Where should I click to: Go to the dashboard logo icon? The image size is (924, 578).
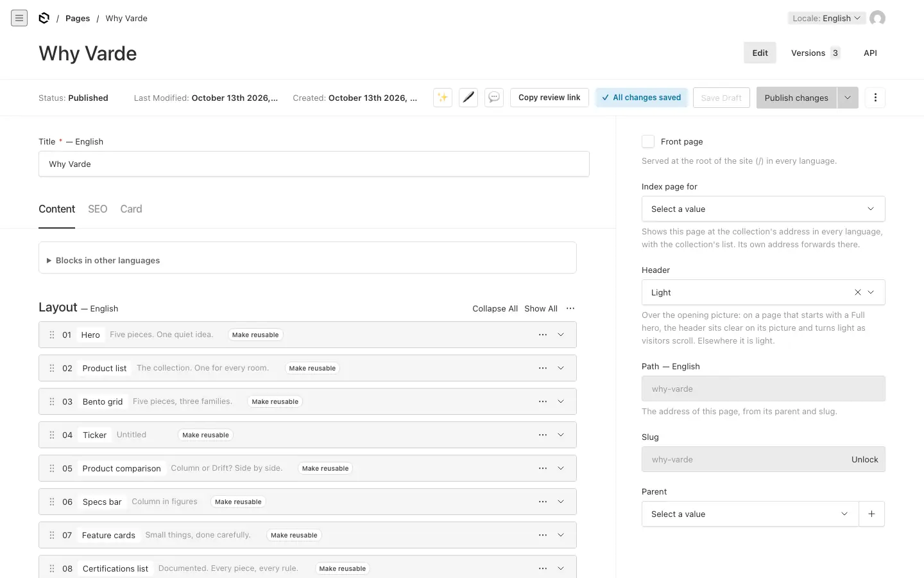[44, 18]
